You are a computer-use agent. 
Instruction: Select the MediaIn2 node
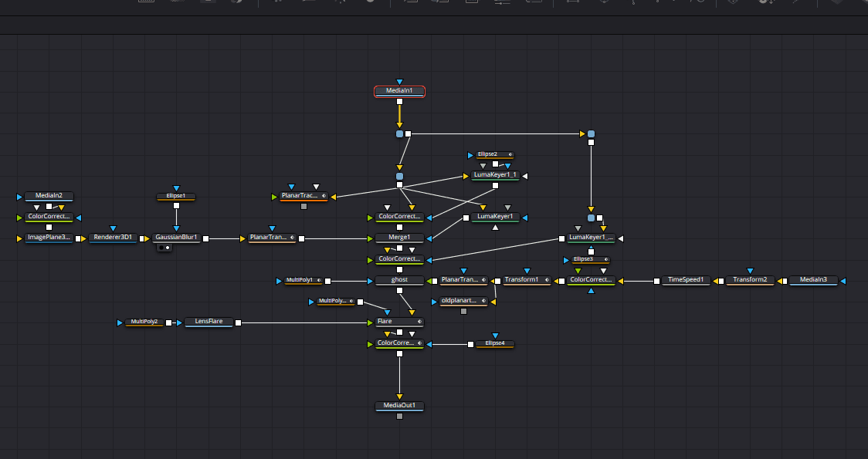click(49, 196)
